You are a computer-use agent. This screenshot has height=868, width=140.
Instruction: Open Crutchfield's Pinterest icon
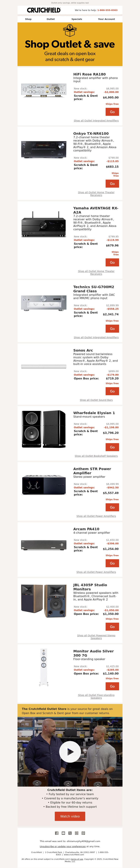coord(83,833)
